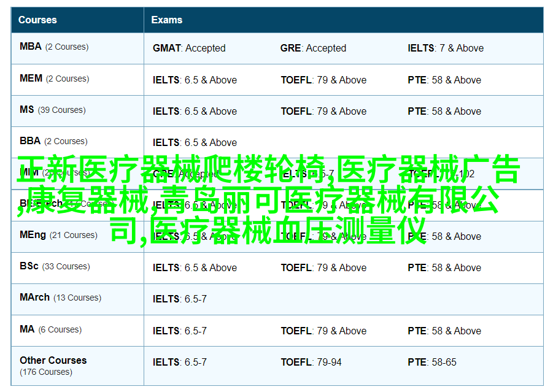Open the BBA (2 Courses) entry
Image resolution: width=553 pixels, height=392 pixels.
(x=53, y=141)
